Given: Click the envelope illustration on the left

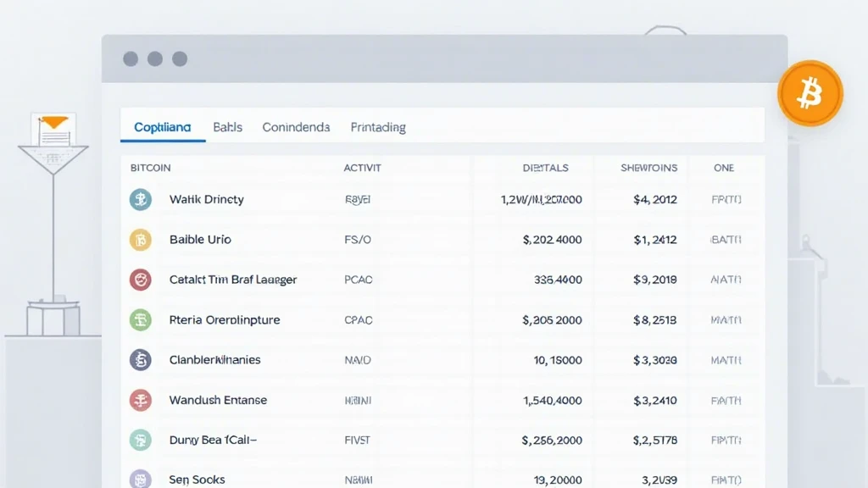Looking at the screenshot, I should point(53,130).
